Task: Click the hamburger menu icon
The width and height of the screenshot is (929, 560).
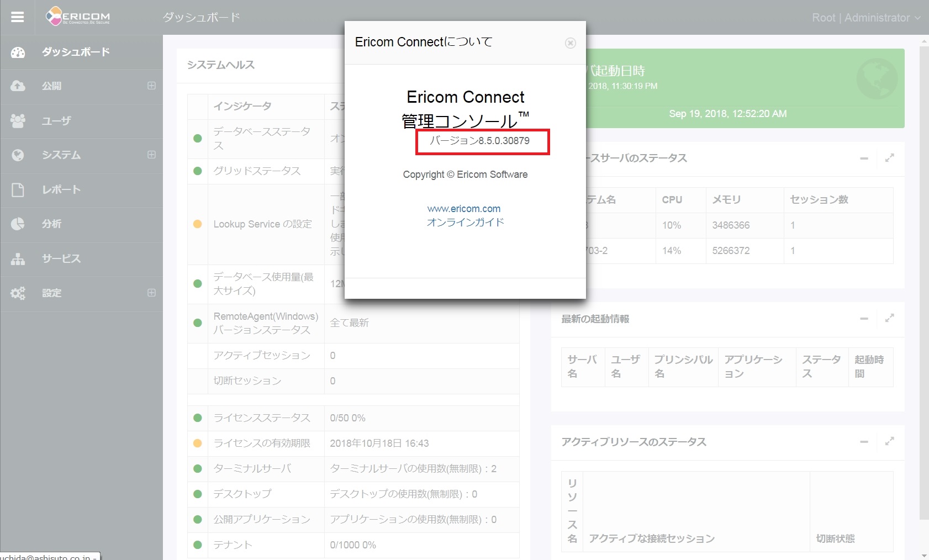Action: [x=18, y=17]
